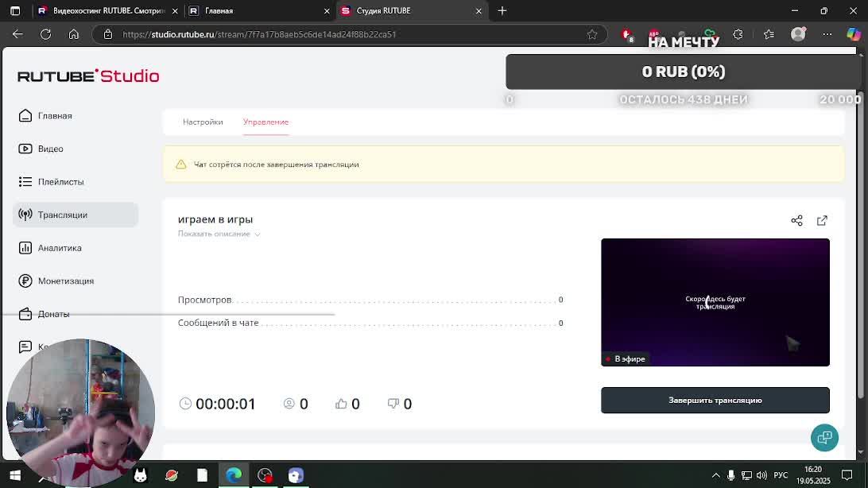Image resolution: width=868 pixels, height=488 pixels.
Task: Open stream in new window icon
Action: [822, 221]
